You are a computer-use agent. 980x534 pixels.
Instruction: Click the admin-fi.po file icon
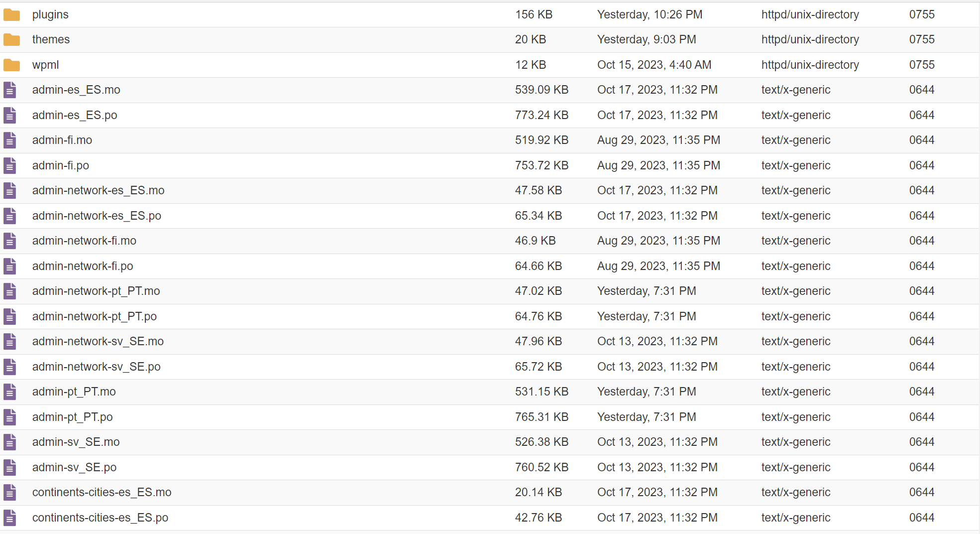[x=10, y=166]
